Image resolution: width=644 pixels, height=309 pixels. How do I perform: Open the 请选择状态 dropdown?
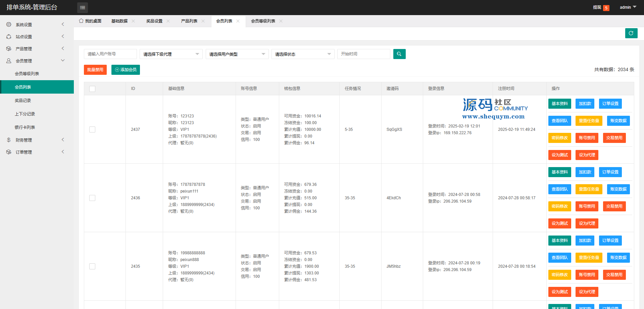pyautogui.click(x=303, y=54)
